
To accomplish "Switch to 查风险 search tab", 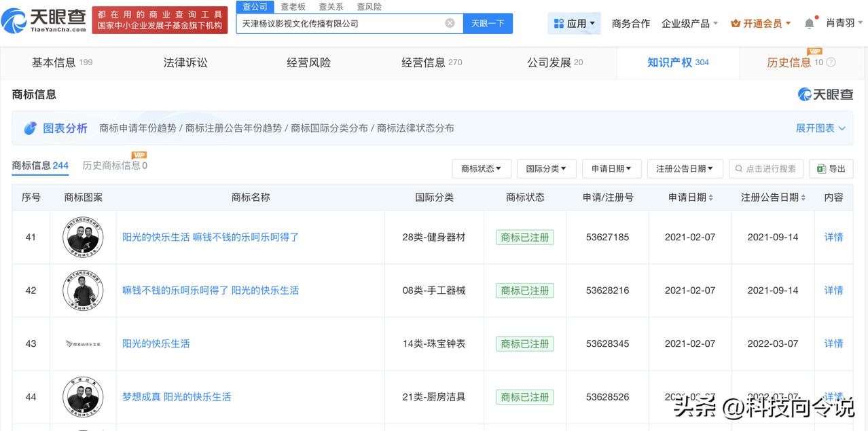I will click(x=369, y=7).
